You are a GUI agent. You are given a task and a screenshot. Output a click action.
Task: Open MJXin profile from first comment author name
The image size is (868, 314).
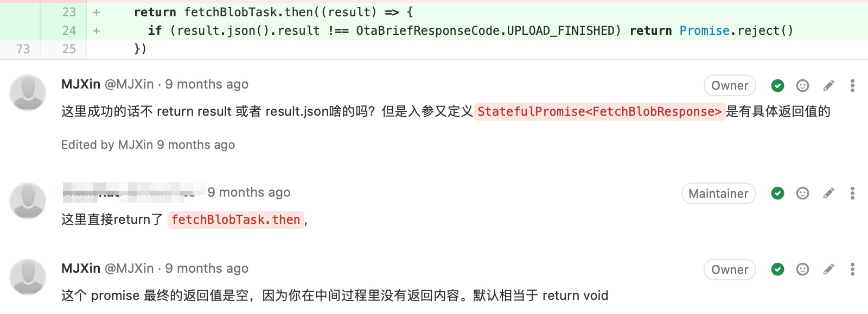pos(81,84)
